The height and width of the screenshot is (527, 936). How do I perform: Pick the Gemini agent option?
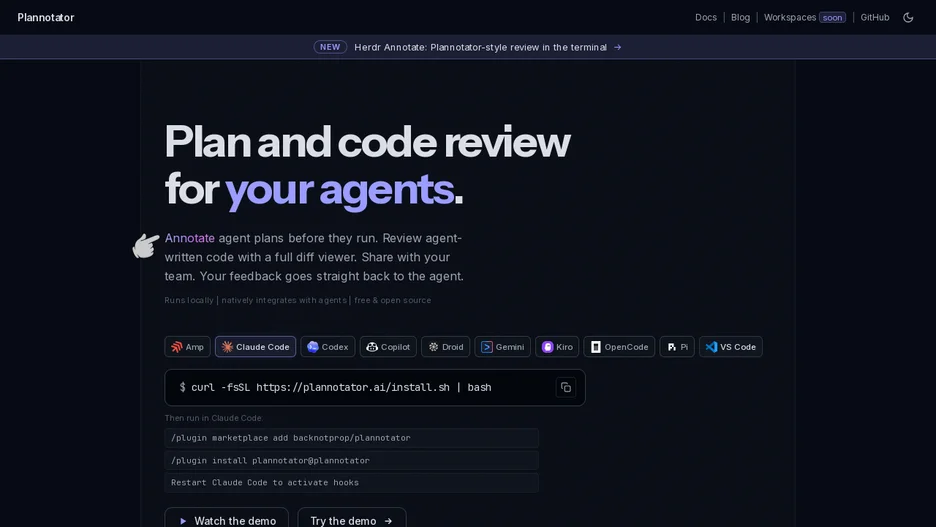tap(503, 347)
